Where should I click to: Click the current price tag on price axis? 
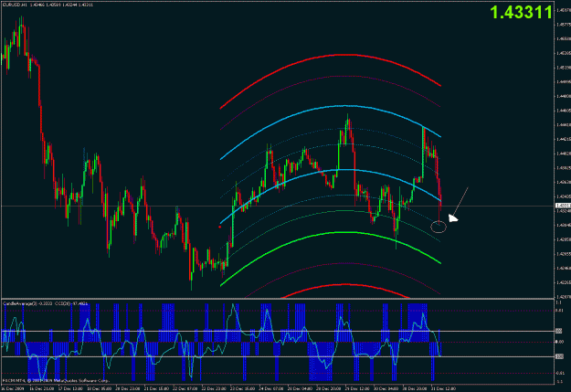pos(563,206)
